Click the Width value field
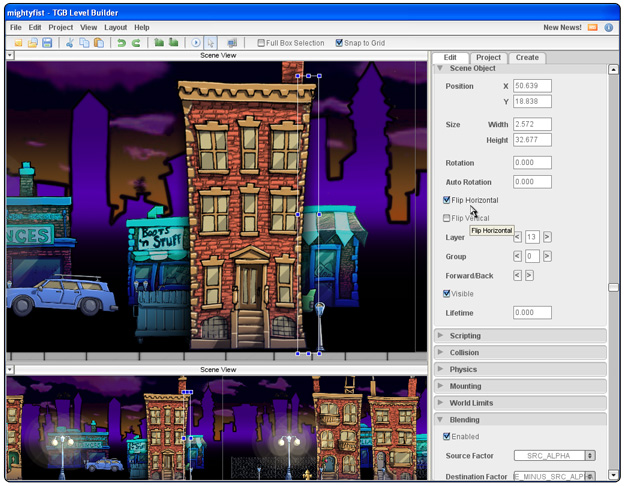 (x=532, y=124)
